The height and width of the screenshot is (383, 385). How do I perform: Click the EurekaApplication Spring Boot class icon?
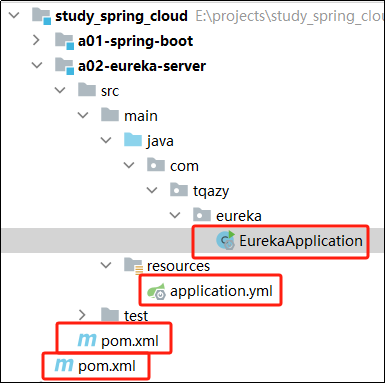(x=226, y=240)
